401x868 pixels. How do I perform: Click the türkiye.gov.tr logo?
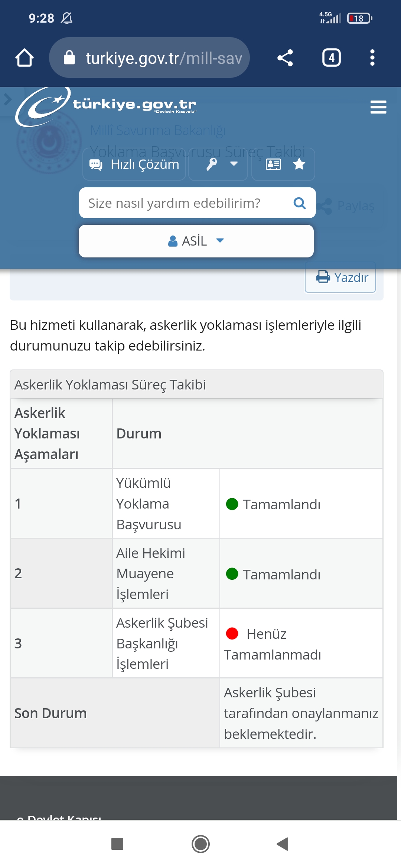[106, 106]
